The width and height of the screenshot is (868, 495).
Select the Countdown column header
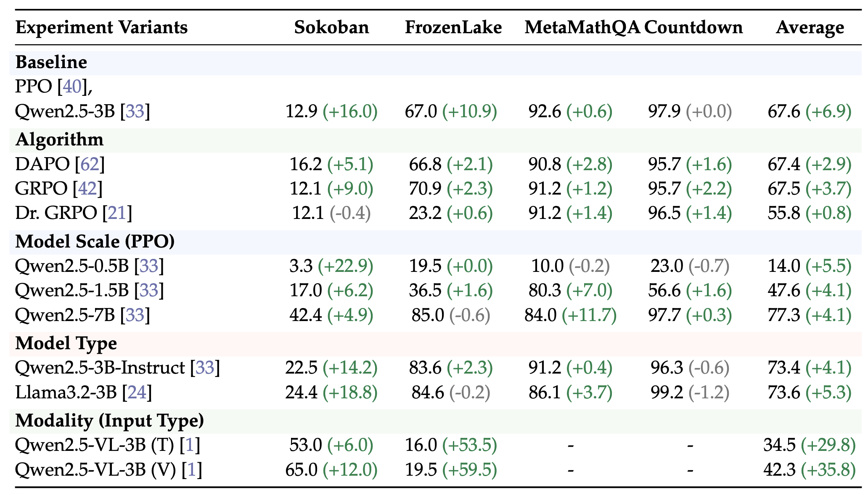pyautogui.click(x=693, y=28)
